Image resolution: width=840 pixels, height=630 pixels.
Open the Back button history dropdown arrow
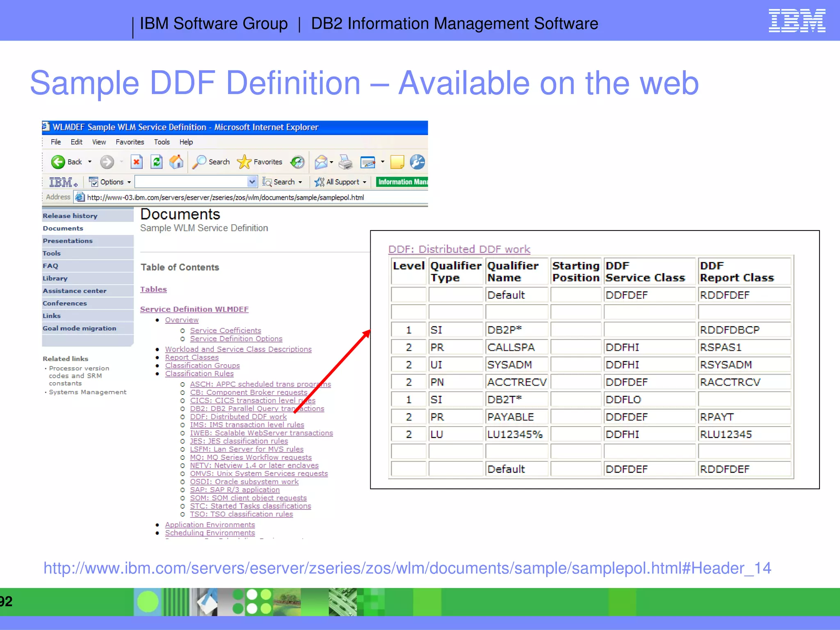(x=90, y=162)
